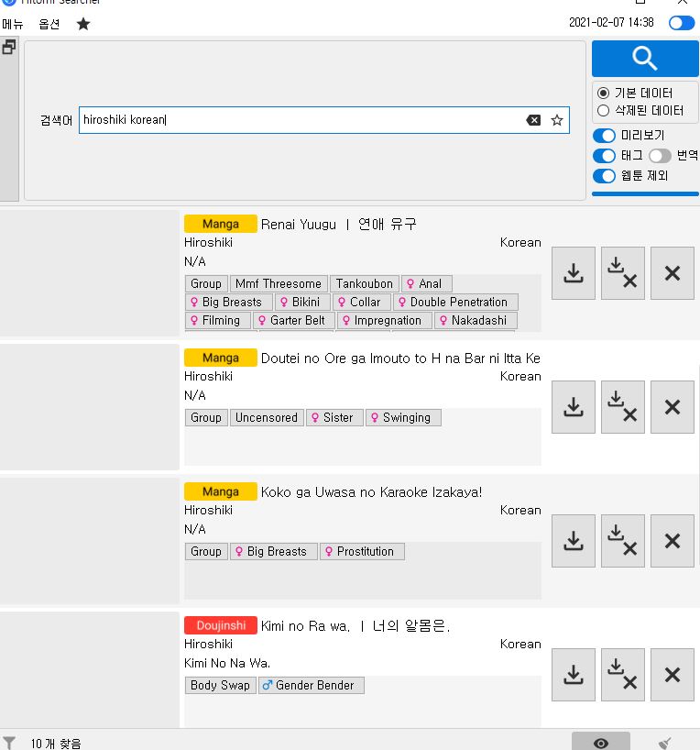Image resolution: width=700 pixels, height=750 pixels.
Task: Click the Filming tag
Action: click(217, 321)
